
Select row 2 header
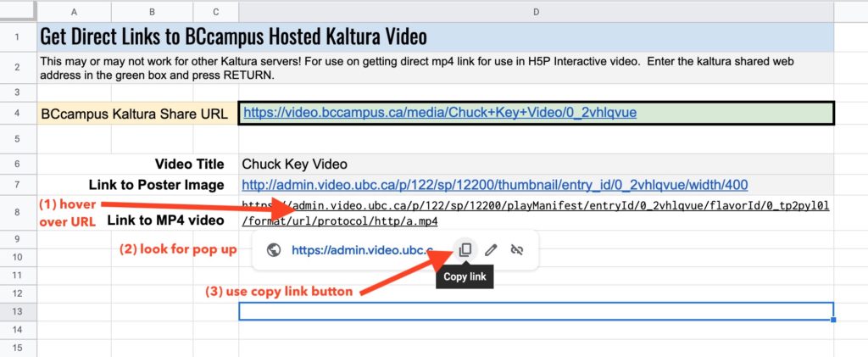pos(19,68)
